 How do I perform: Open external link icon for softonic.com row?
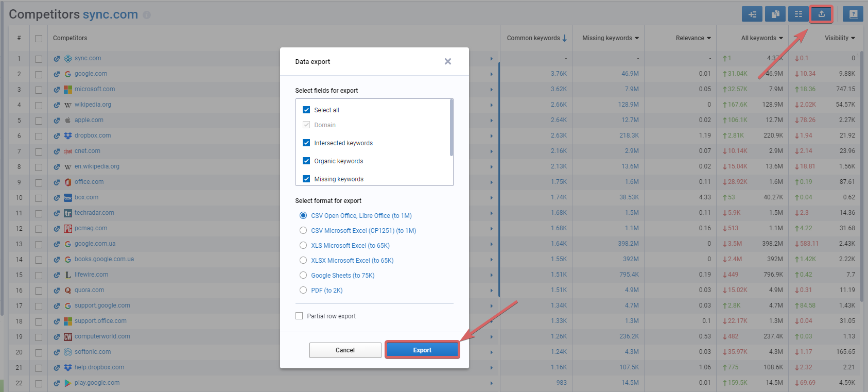point(57,352)
